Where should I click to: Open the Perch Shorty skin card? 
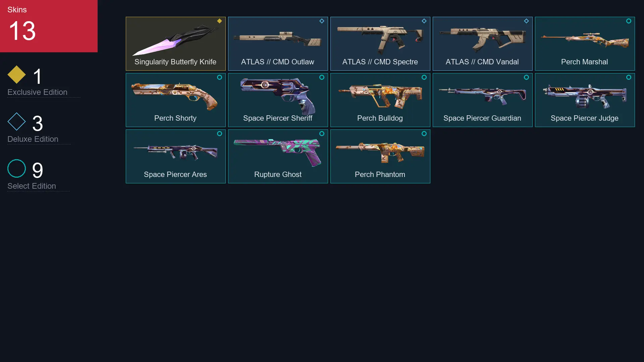(176, 100)
